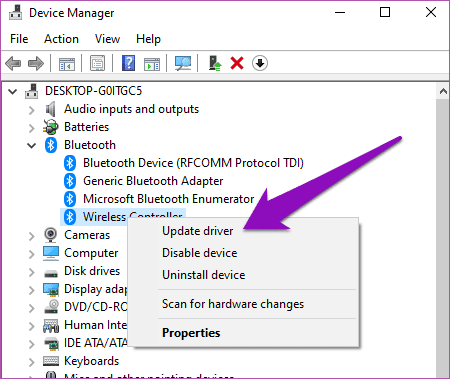Click the red X Uninstall device icon
Image resolution: width=450 pixels, height=379 pixels.
click(x=237, y=63)
